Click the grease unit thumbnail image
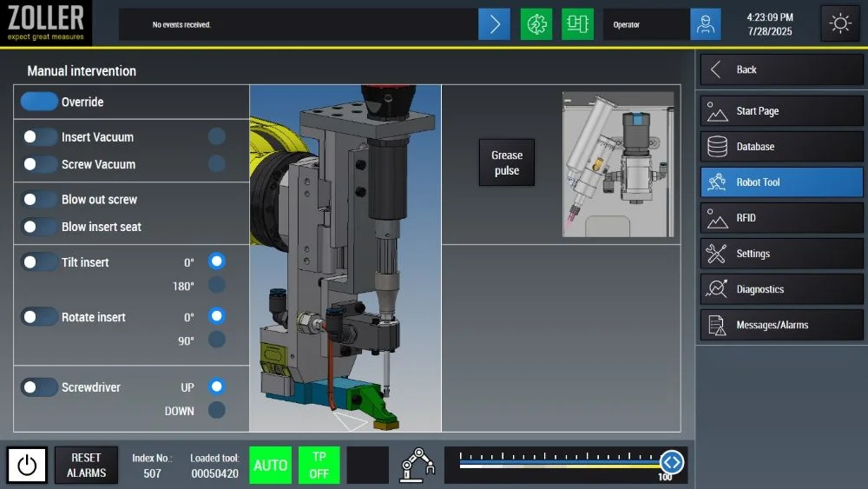 [617, 164]
